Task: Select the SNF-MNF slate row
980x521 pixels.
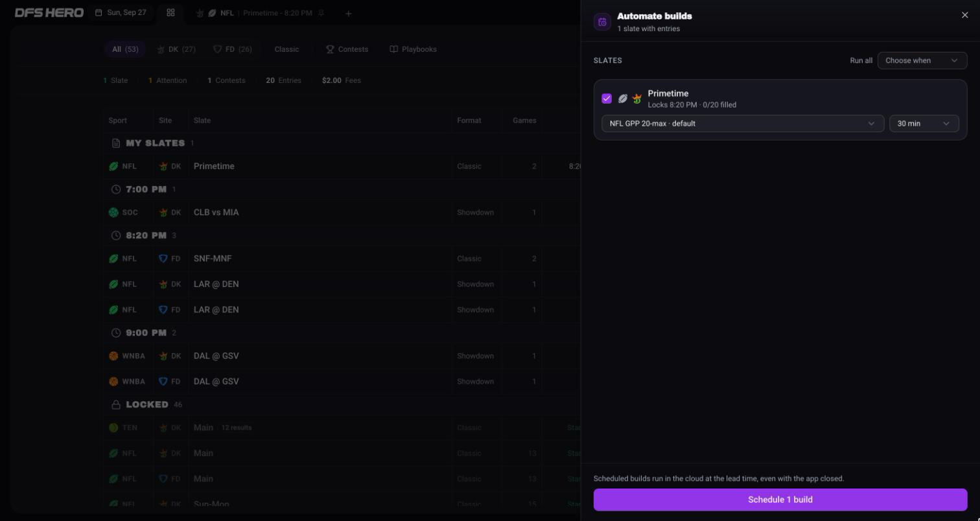Action: (342, 259)
